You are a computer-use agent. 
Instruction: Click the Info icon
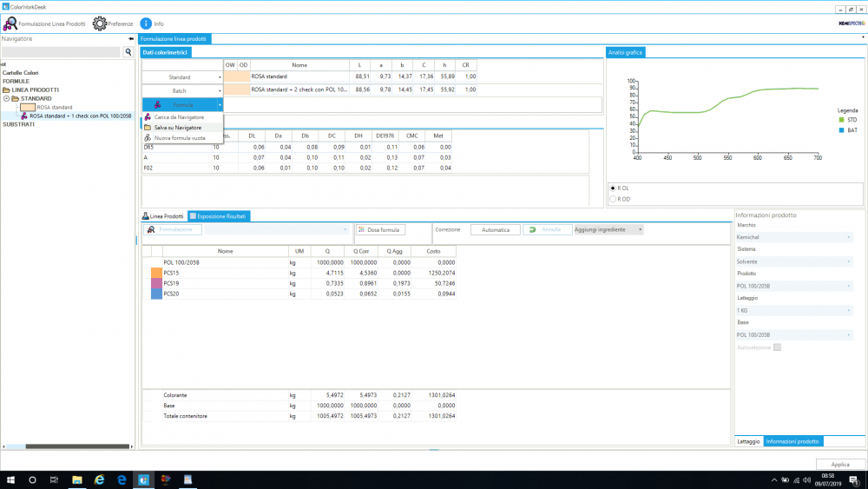(x=146, y=23)
